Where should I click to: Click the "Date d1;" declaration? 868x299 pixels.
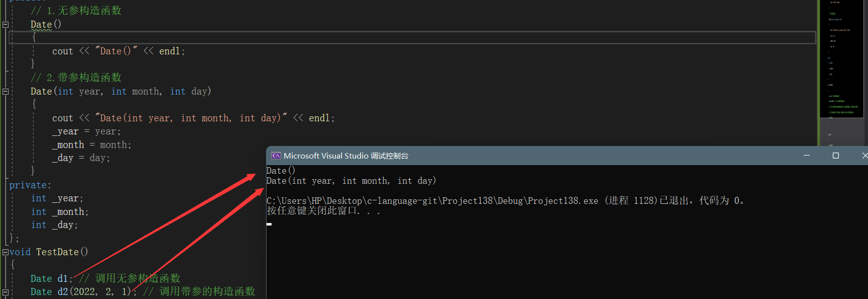click(x=51, y=279)
